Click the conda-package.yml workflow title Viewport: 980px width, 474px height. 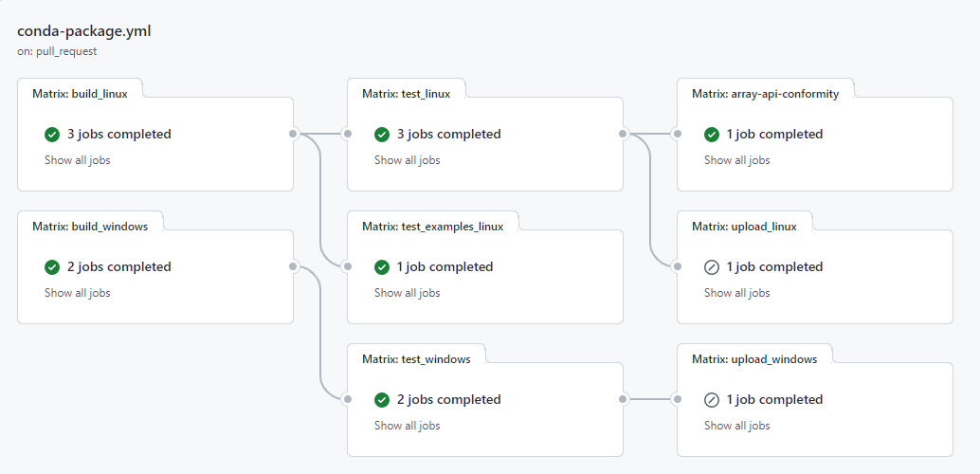pyautogui.click(x=83, y=32)
